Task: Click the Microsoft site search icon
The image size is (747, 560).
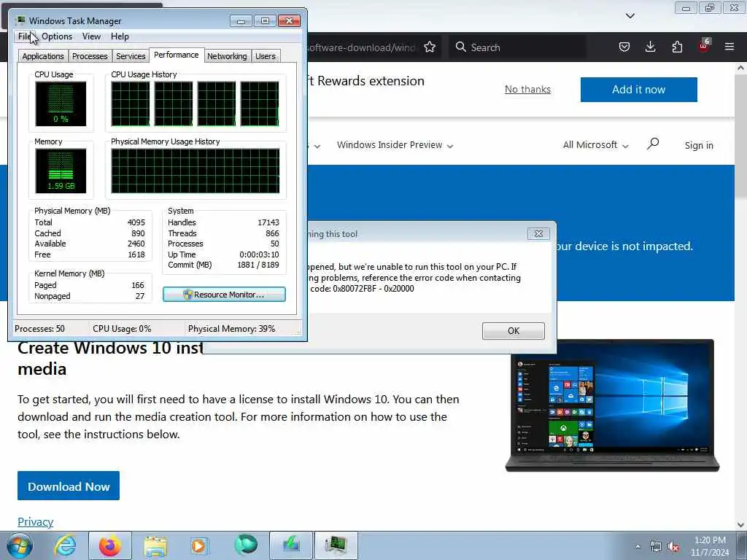Action: (653, 144)
